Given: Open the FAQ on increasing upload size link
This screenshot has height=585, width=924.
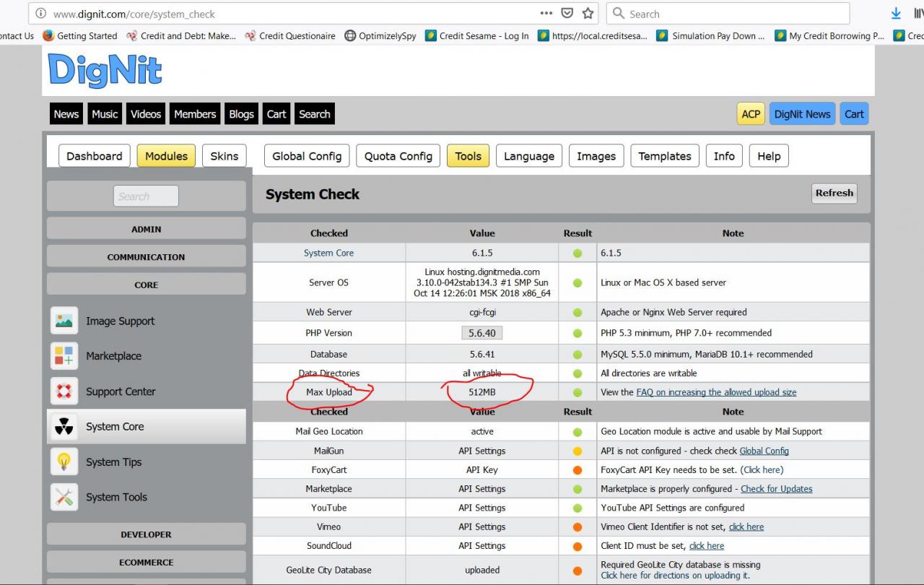Looking at the screenshot, I should [x=716, y=392].
